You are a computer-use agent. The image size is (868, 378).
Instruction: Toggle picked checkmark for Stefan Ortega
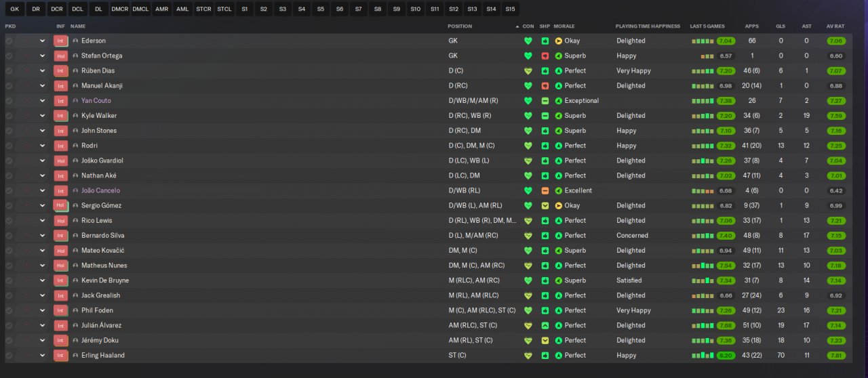point(9,56)
